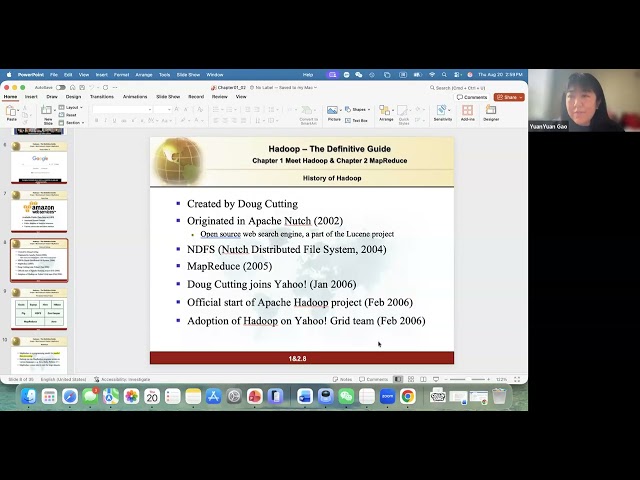Open the Arrange tool icon

(384, 110)
